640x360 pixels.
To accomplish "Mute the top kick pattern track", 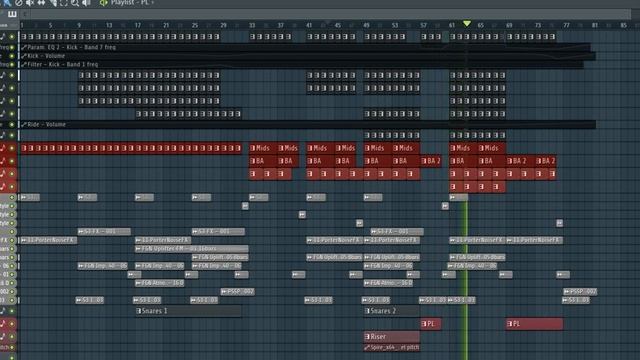I will click(12, 37).
